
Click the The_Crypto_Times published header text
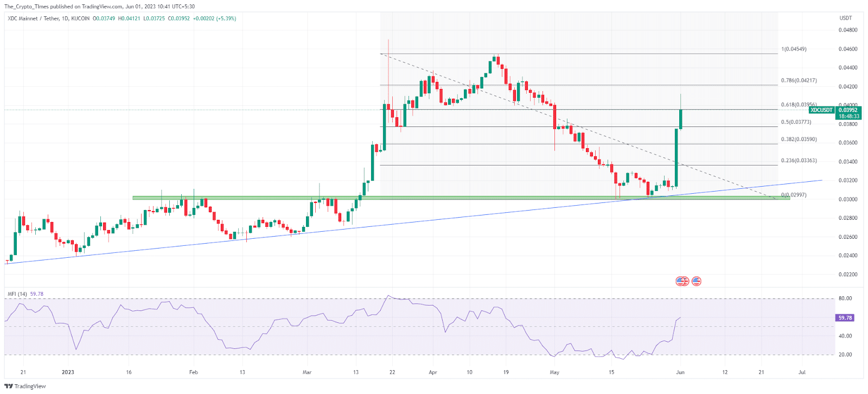pyautogui.click(x=99, y=7)
